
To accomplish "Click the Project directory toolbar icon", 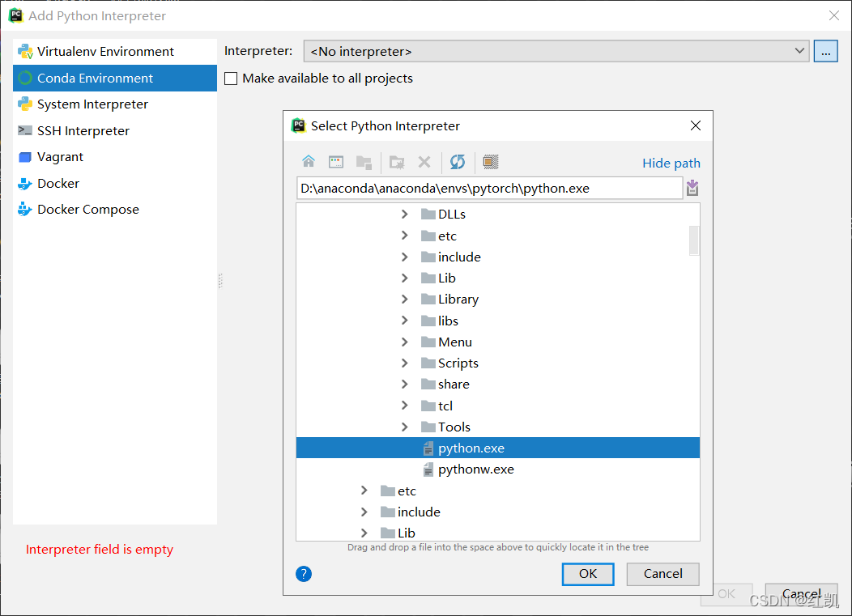I will pyautogui.click(x=364, y=162).
